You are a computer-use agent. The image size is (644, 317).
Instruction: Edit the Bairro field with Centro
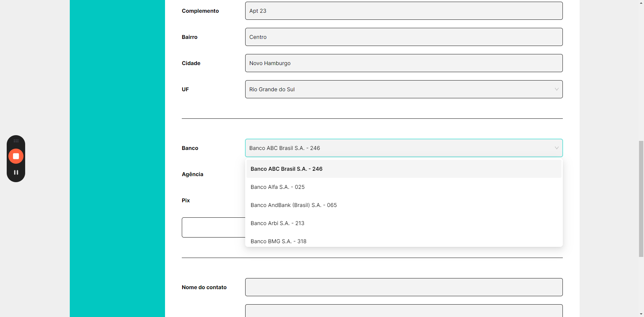click(404, 37)
